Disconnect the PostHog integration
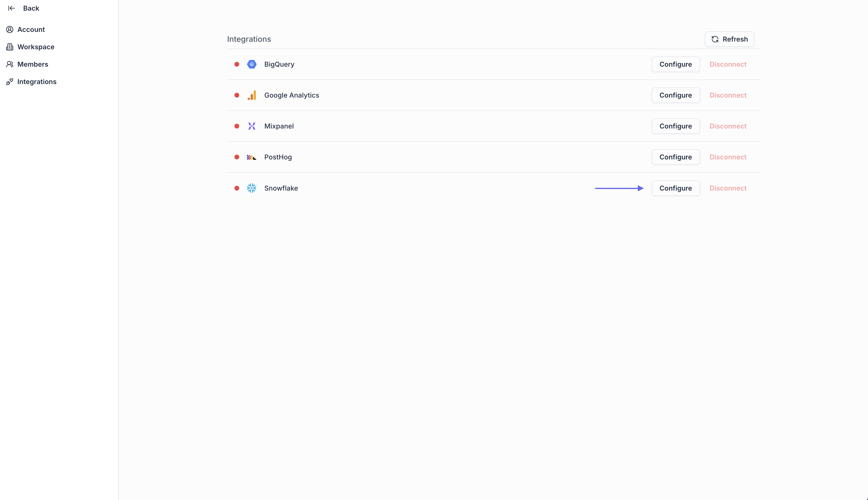Image resolution: width=868 pixels, height=500 pixels. tap(728, 157)
